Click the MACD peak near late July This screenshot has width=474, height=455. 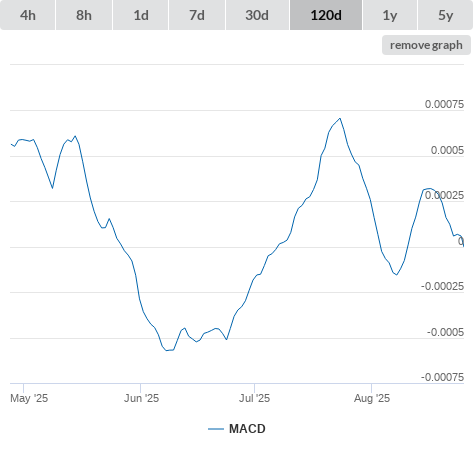pyautogui.click(x=340, y=118)
